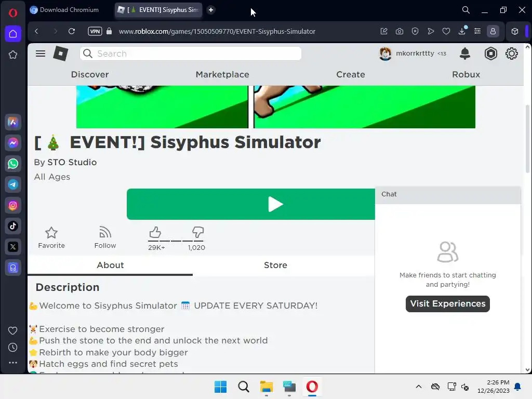Launch Aria AI from the Opera sidebar
The width and height of the screenshot is (532, 399).
tap(13, 122)
